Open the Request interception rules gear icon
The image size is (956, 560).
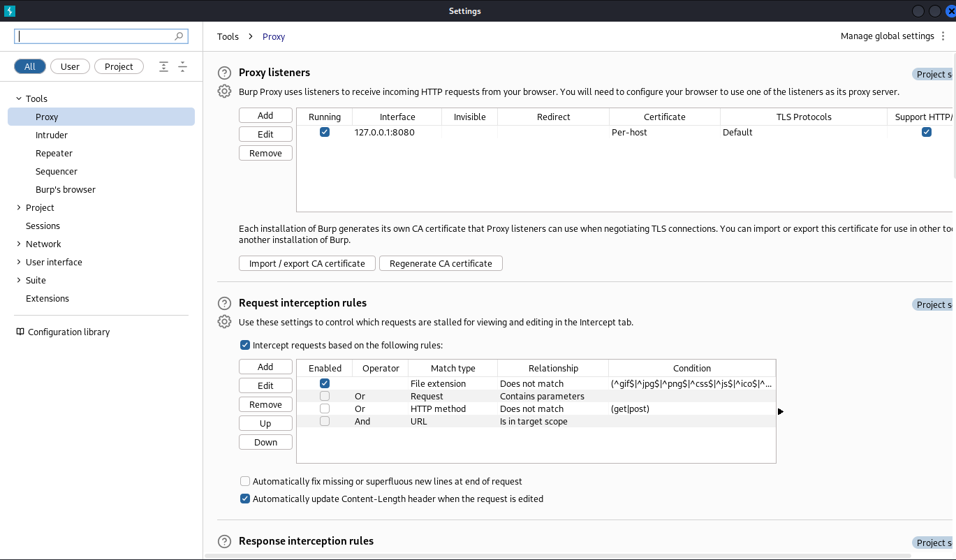tap(224, 322)
